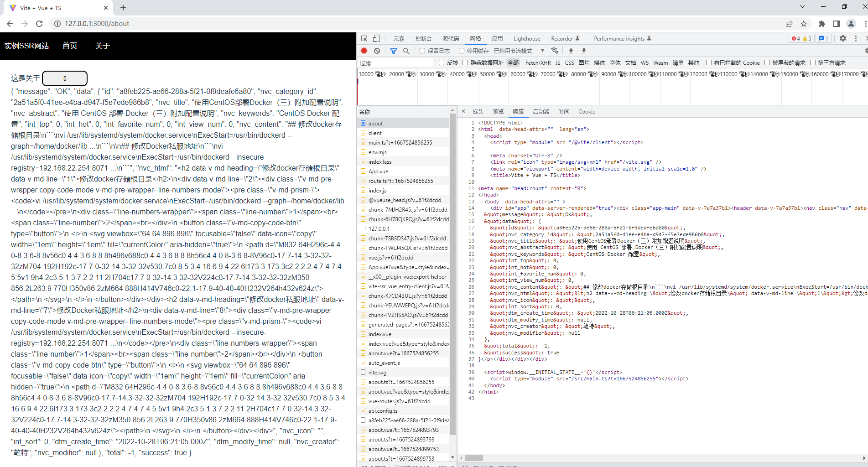This screenshot has width=868, height=467.
Task: Select the Cookie request detail tab
Action: point(587,111)
